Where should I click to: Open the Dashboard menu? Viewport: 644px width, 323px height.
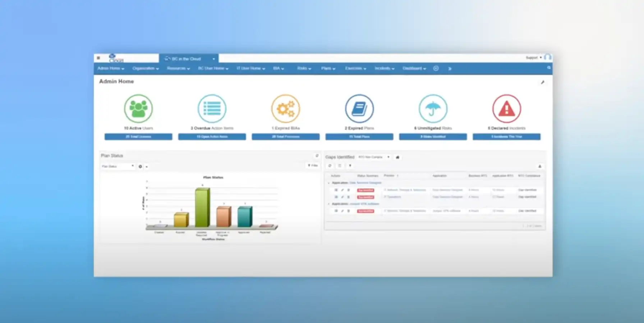coord(414,68)
